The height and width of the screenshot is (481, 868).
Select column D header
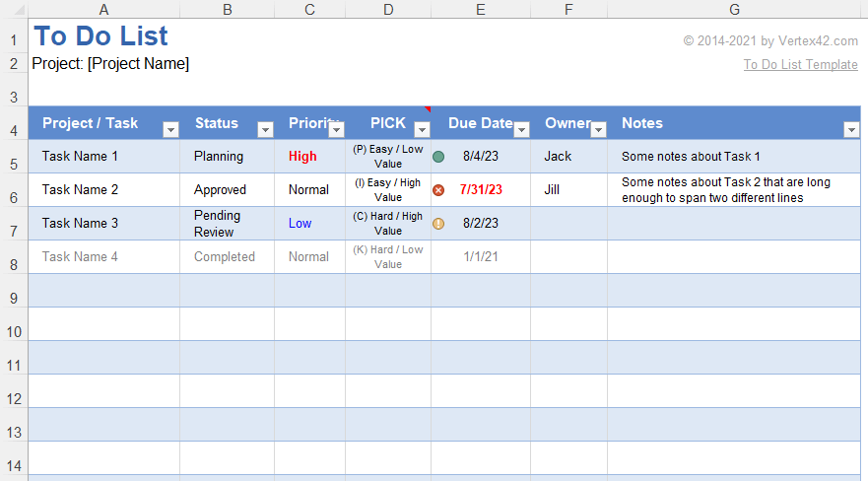pyautogui.click(x=388, y=10)
